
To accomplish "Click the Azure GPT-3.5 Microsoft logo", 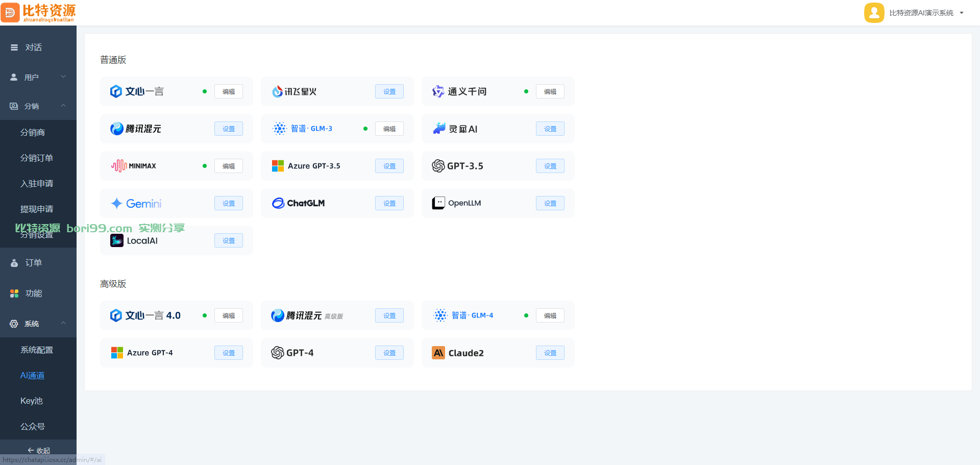I will tap(278, 166).
